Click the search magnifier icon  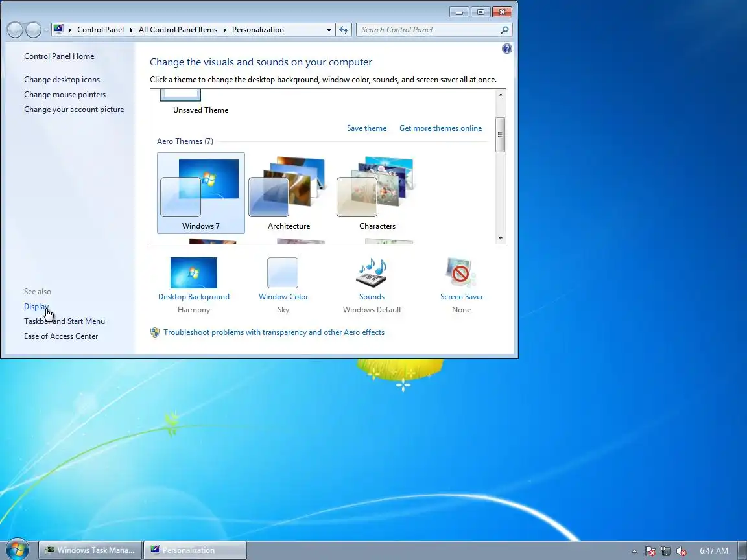tap(504, 30)
